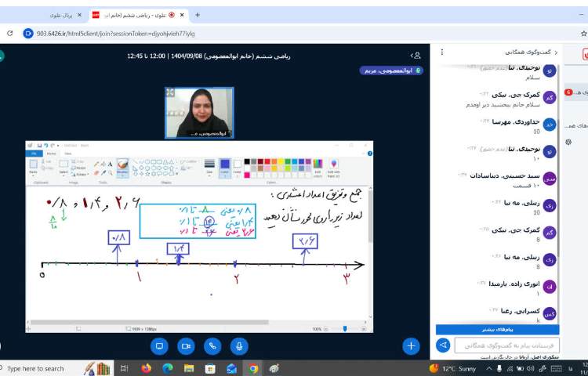Pick the green color swatch
The height and width of the screenshot is (376, 588).
[x=288, y=162]
